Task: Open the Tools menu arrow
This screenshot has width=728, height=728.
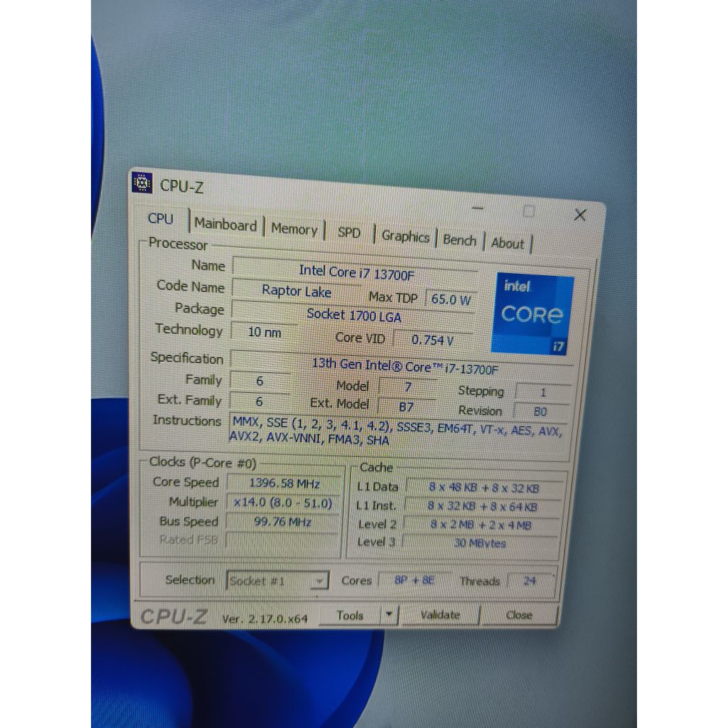Action: tap(390, 614)
